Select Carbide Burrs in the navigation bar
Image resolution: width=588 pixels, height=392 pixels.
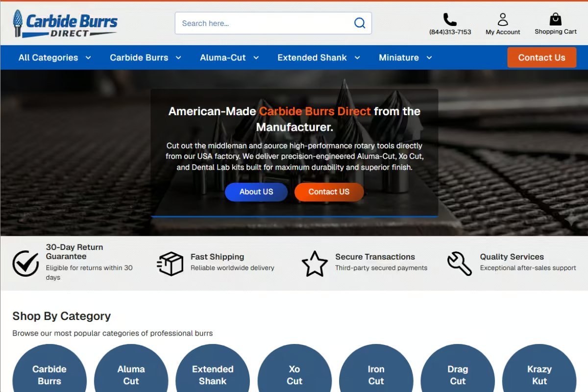tap(139, 57)
